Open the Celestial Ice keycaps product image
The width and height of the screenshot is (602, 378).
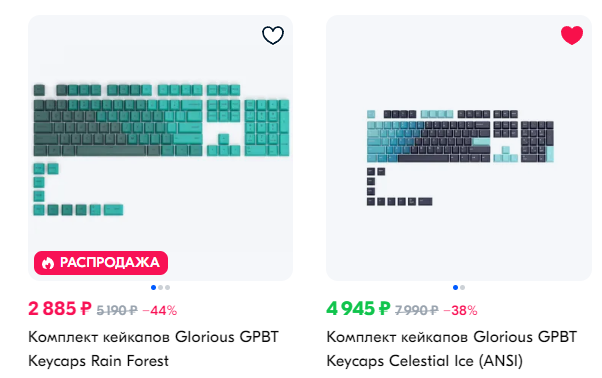pos(459,148)
